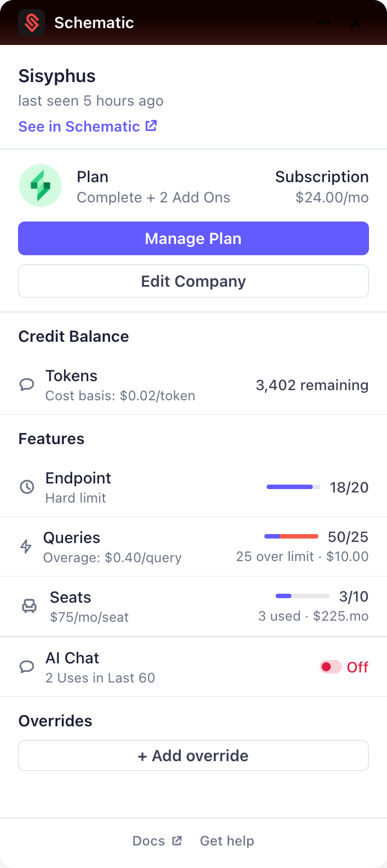Open See in Schematic
This screenshot has height=868, width=387.
(x=88, y=126)
